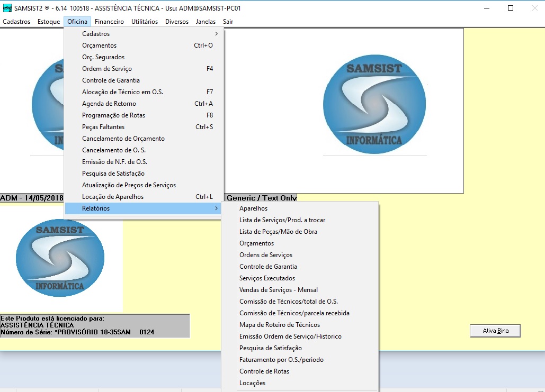Select Locação de Aparelhos

143,196
